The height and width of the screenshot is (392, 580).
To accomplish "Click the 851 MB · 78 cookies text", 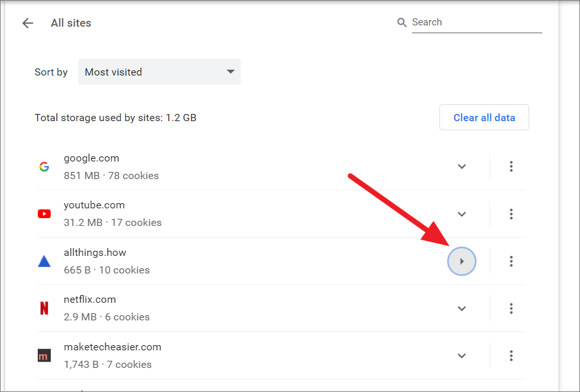I will click(111, 176).
